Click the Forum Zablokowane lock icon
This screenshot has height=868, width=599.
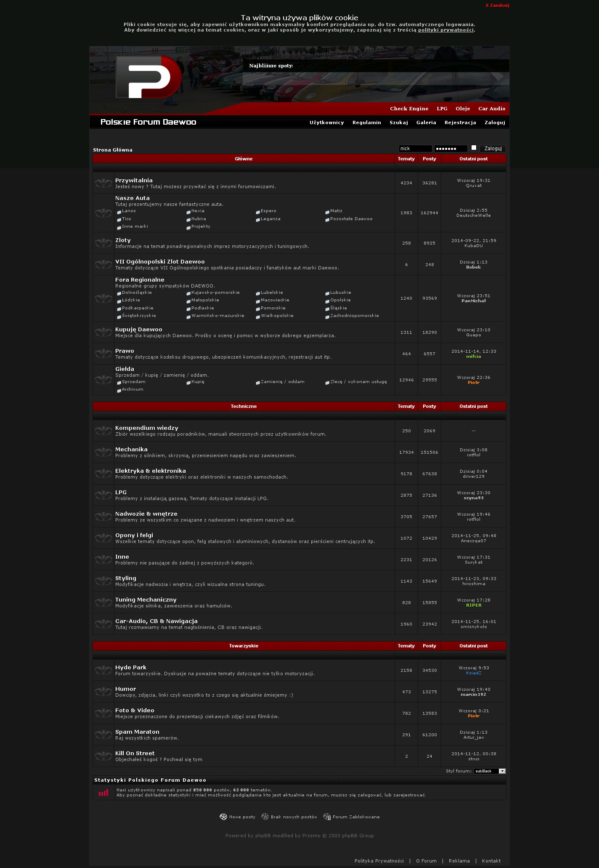click(x=327, y=817)
